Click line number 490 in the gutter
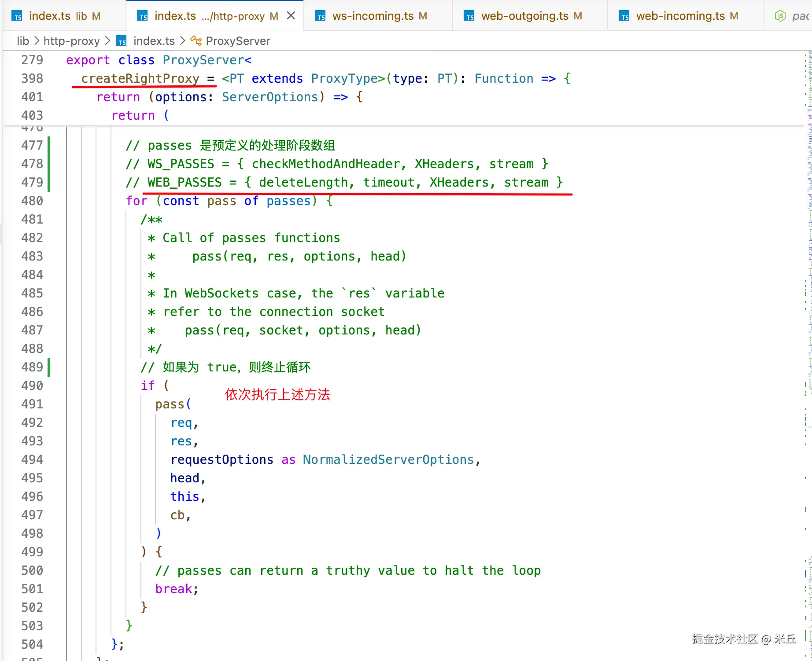812x661 pixels. pyautogui.click(x=32, y=386)
